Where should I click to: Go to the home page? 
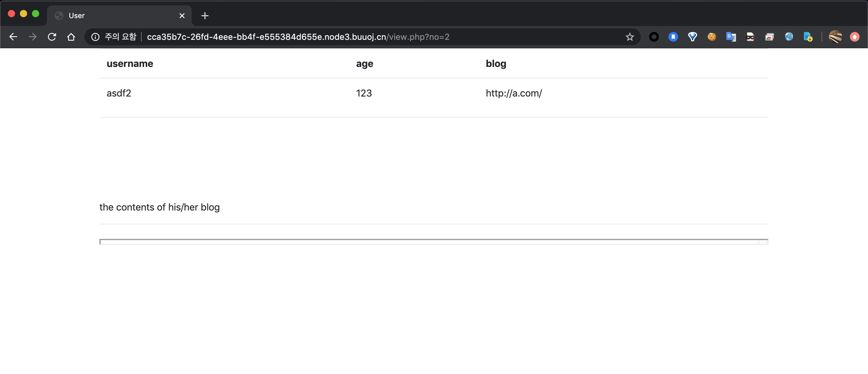(x=71, y=37)
